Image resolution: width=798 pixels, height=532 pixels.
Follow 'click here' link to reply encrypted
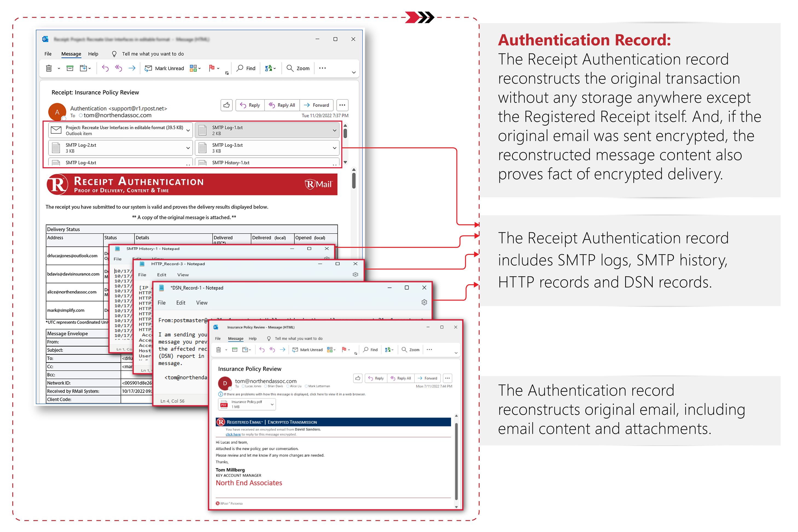click(233, 434)
